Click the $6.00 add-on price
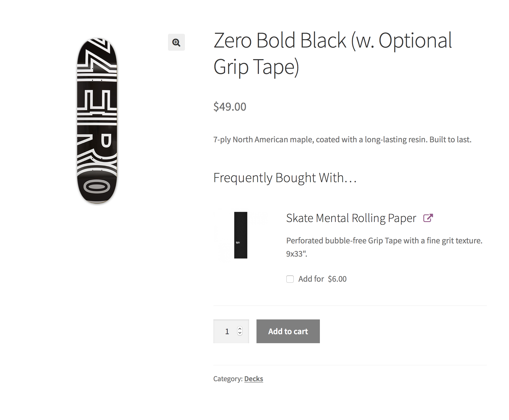The image size is (509, 420). tap(337, 279)
